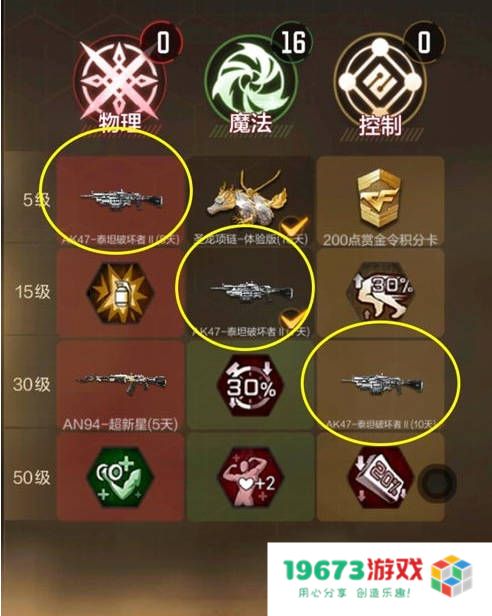Click the grenade explosion skill icon
Viewport: 492px width, 616px height.
120,294
